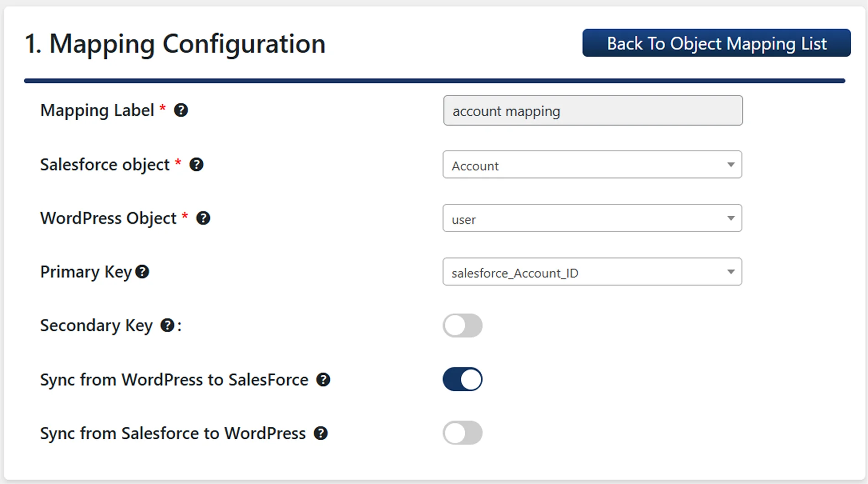Show help for Secondary Key via question icon
Image resolution: width=868 pixels, height=484 pixels.
(x=167, y=325)
